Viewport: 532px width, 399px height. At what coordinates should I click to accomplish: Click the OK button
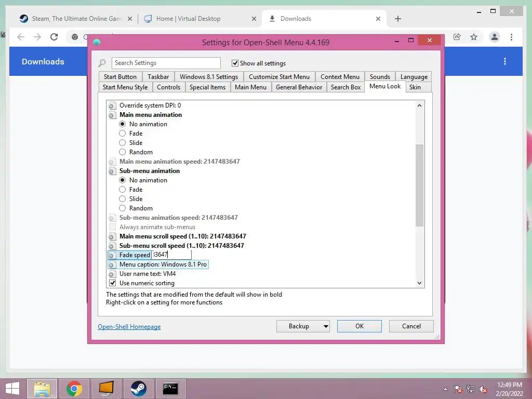click(360, 326)
